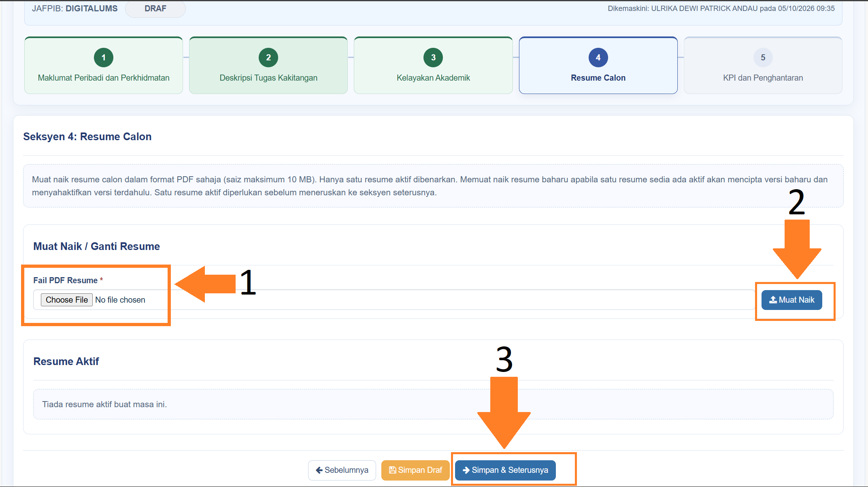This screenshot has width=868, height=487.
Task: Proceed with Simpan & Seterusnya button
Action: pos(505,470)
